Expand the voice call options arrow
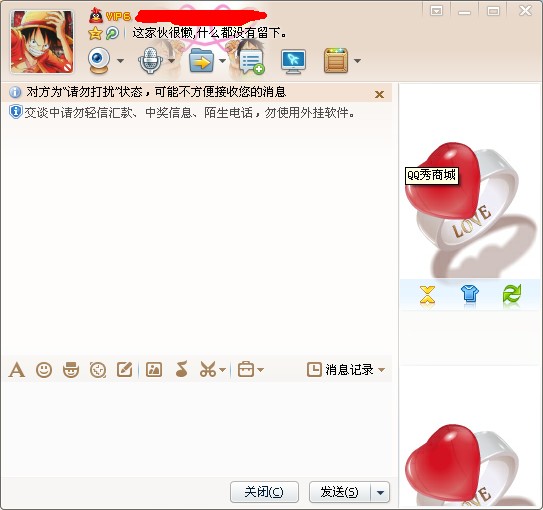543x510 pixels. (171, 61)
